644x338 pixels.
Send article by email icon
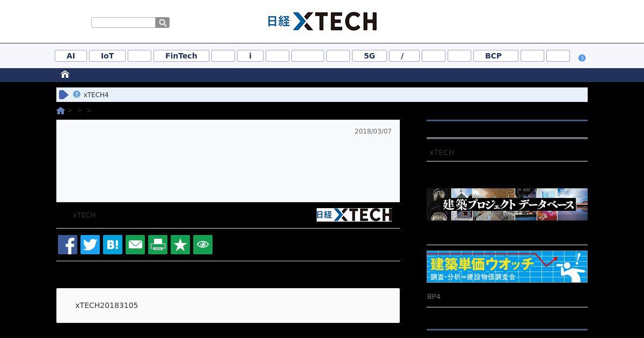coord(135,245)
